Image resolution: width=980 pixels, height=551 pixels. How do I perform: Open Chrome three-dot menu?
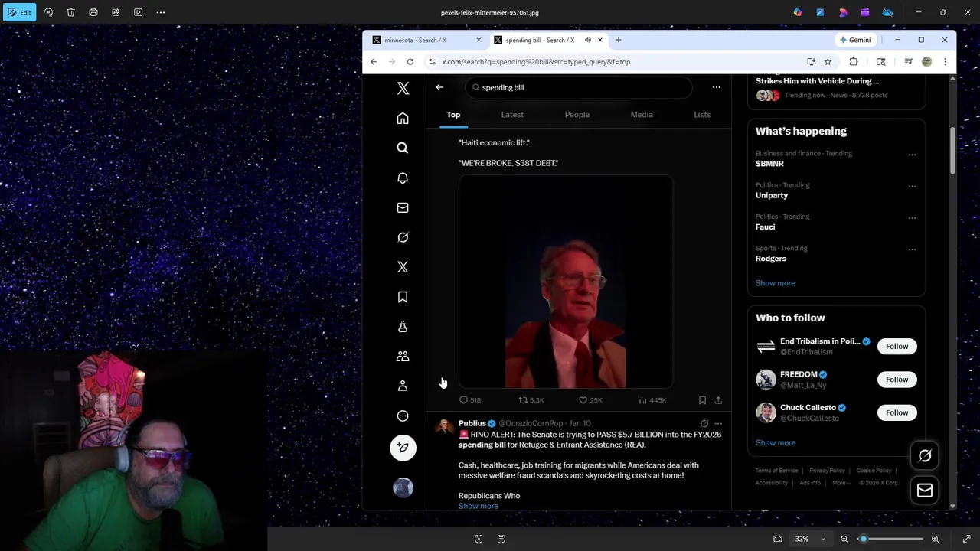click(945, 62)
